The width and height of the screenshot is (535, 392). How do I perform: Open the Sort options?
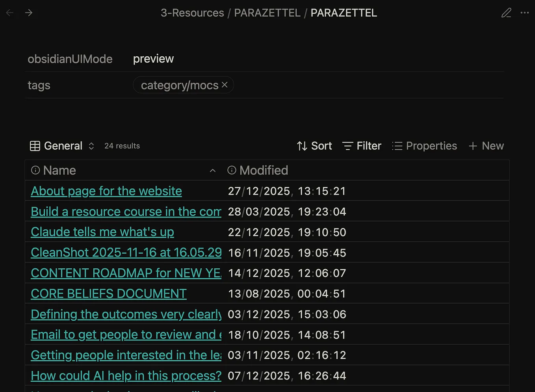point(314,146)
